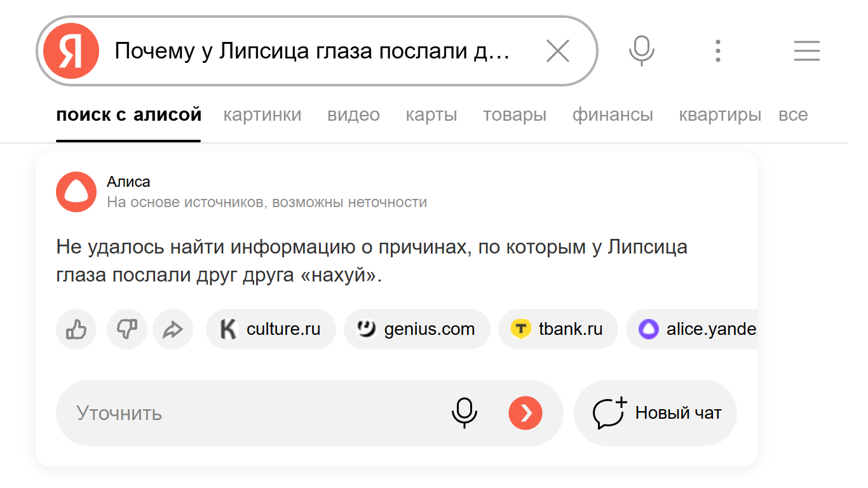Start voice search via top microphone
Screen dimensions: 868x488
(x=641, y=51)
